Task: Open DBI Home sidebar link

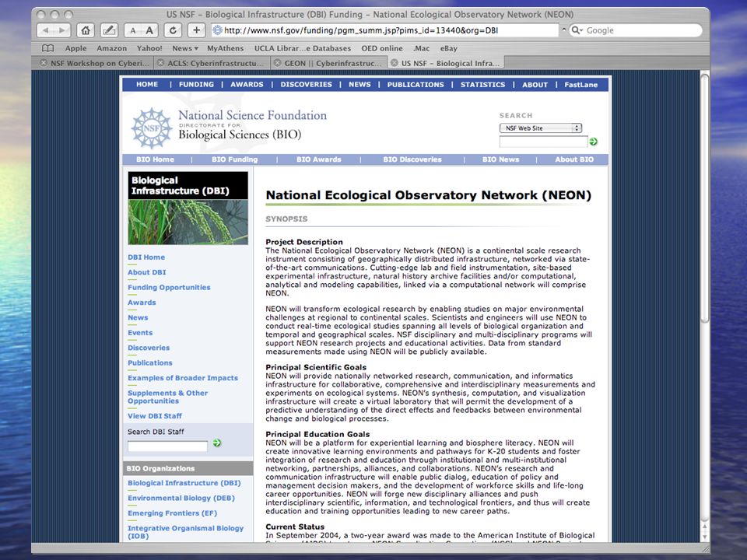Action: pos(146,257)
